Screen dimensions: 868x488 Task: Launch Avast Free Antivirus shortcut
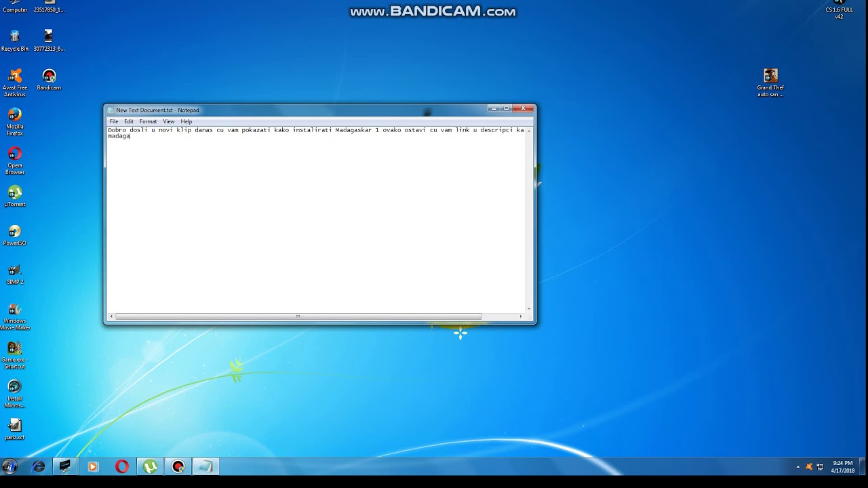[x=15, y=83]
